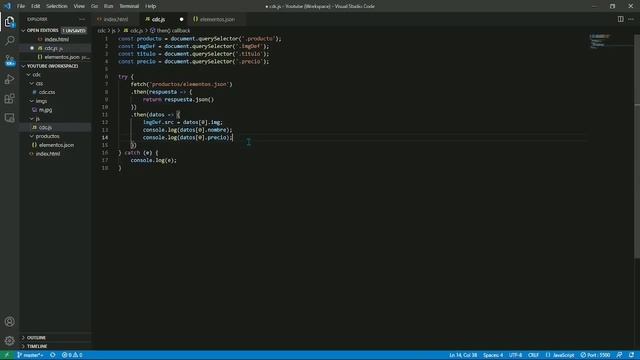The image size is (640, 360).
Task: Click line 14 console.log precio code
Action: coord(187,138)
